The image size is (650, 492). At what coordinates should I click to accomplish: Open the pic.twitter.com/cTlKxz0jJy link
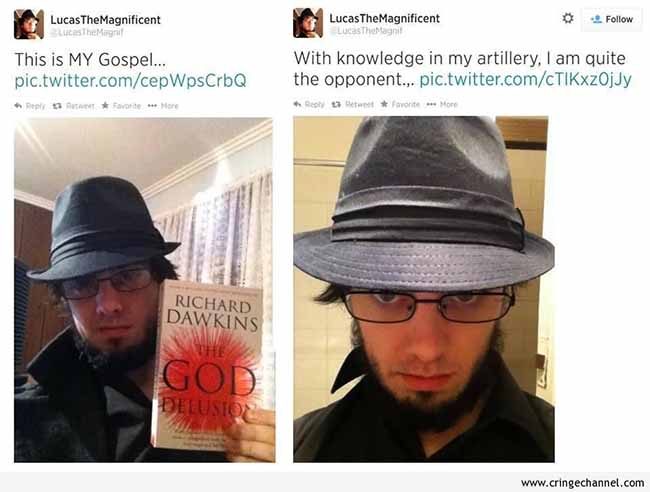coord(526,79)
